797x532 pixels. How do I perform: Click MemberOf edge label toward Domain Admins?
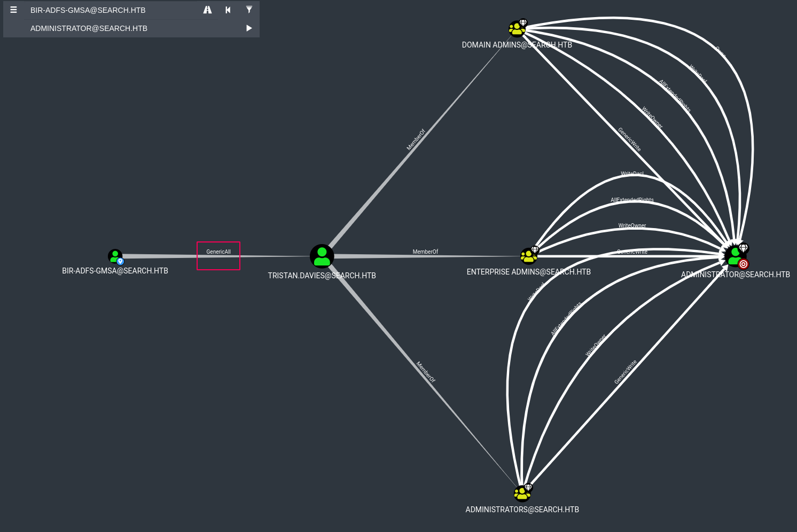point(416,140)
